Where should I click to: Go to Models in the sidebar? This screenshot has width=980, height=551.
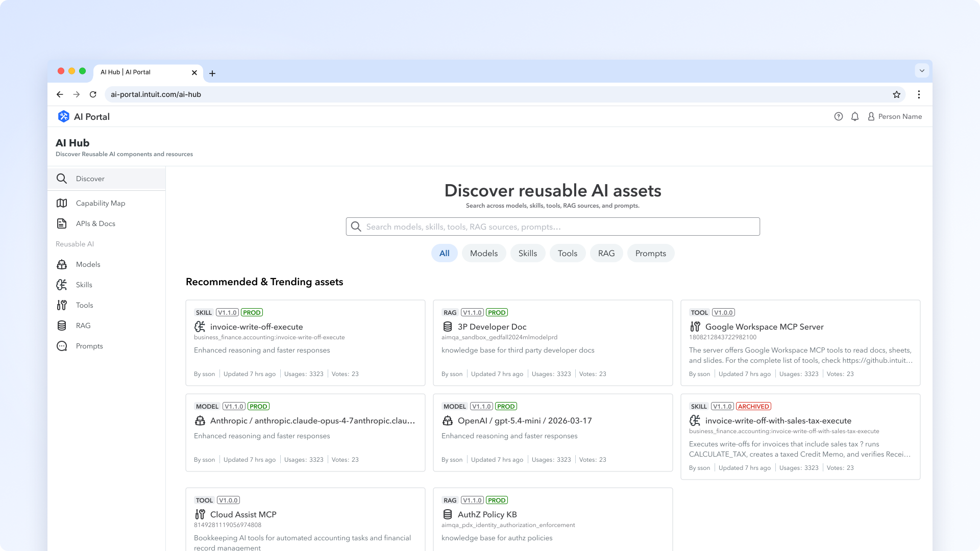pyautogui.click(x=107, y=264)
